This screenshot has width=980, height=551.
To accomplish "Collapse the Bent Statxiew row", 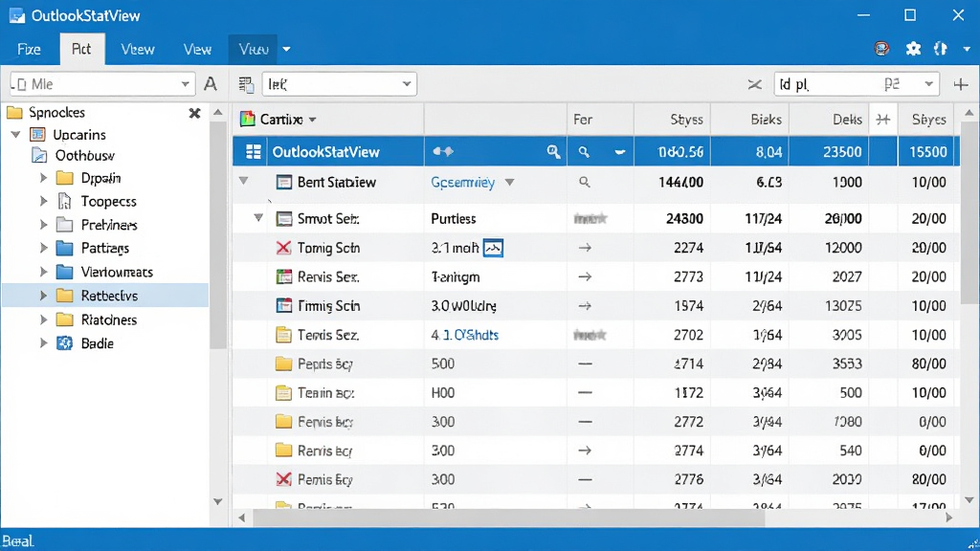I will tap(244, 181).
